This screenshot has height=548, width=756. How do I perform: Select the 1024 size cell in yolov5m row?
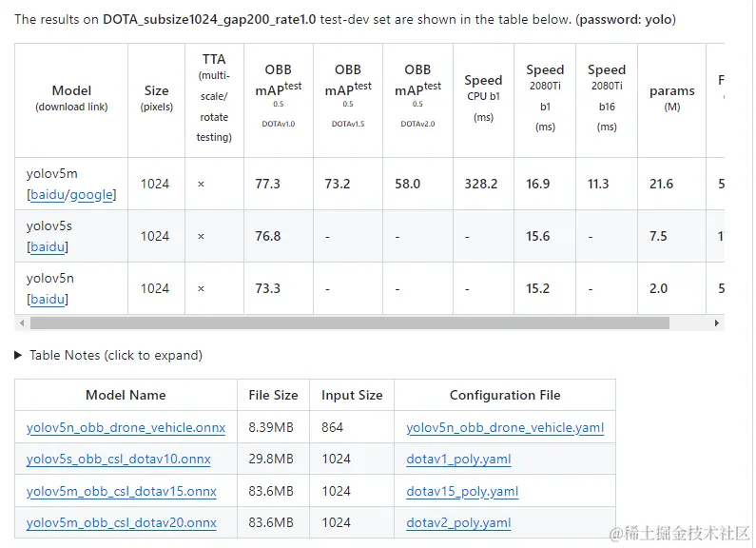pos(155,184)
